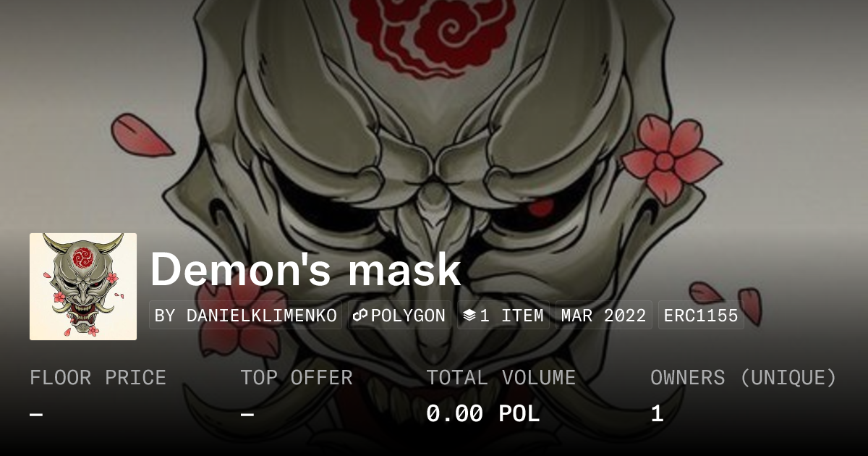Click the 0.00 POL volume value

(x=482, y=414)
